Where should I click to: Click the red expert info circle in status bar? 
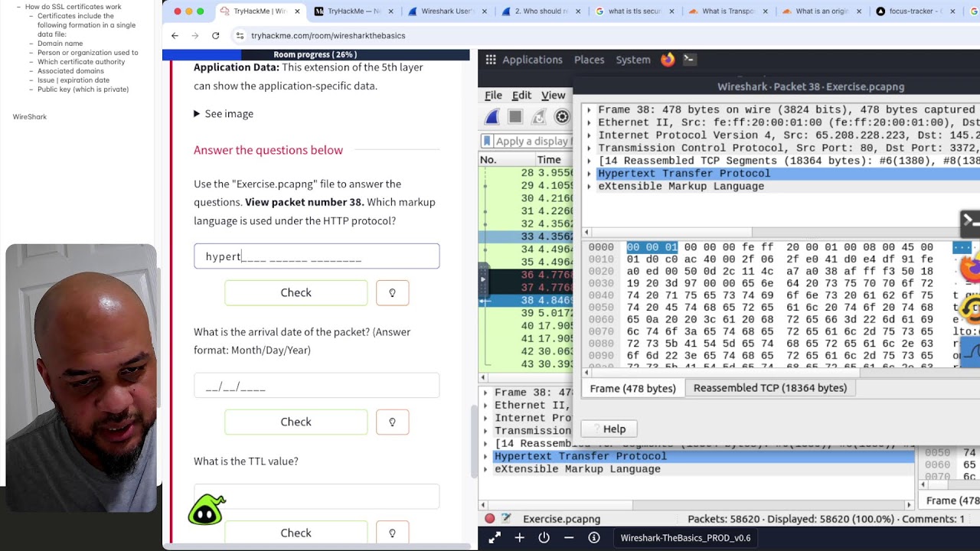coord(489,518)
